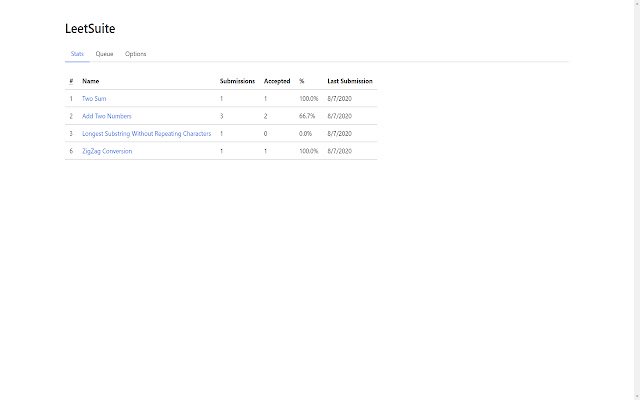The width and height of the screenshot is (640, 400).
Task: Open the Queue tab
Action: click(104, 54)
